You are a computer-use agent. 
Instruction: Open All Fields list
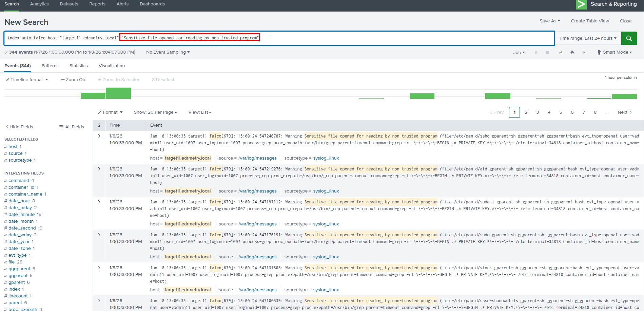tap(72, 127)
